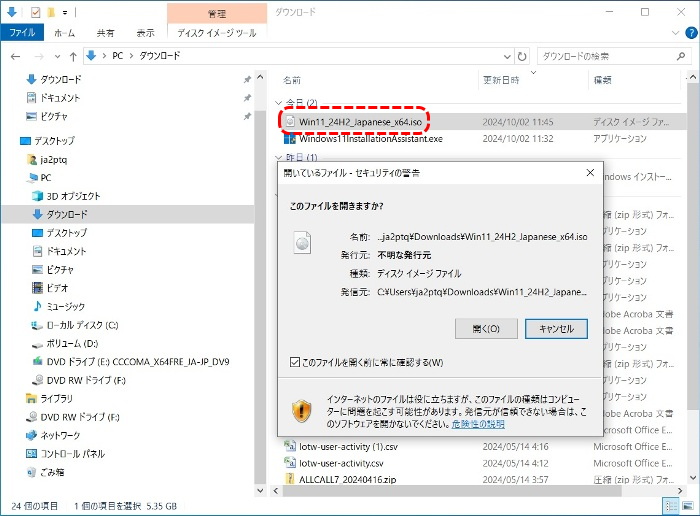The height and width of the screenshot is (516, 700).
Task: Open the ごみ箱 recycle bin
Action: tap(46, 472)
